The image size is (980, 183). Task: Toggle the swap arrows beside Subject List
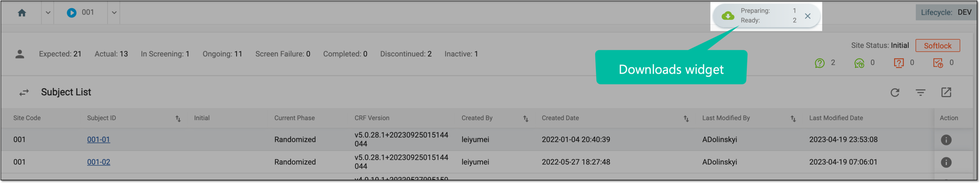24,93
